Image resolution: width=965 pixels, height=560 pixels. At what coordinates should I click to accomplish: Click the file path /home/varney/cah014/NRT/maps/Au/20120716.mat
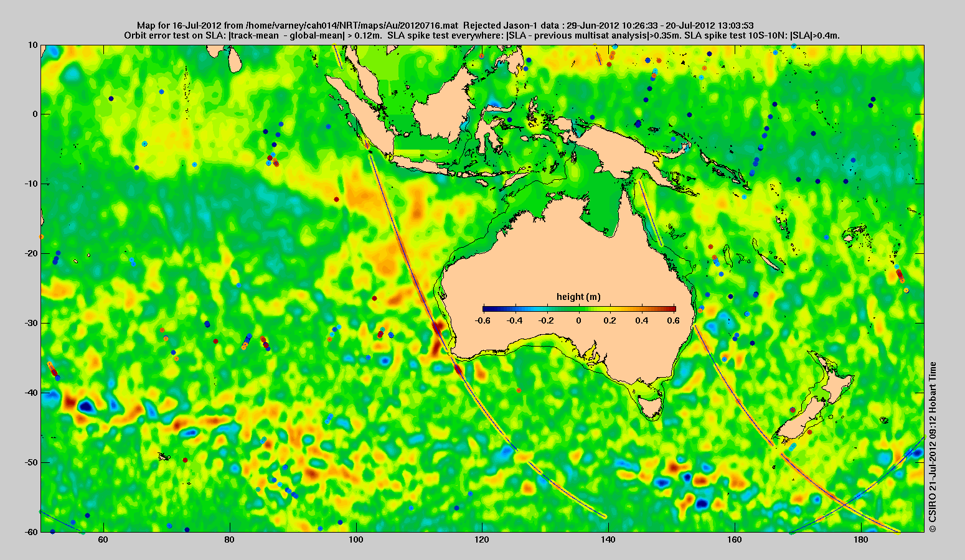[x=353, y=26]
